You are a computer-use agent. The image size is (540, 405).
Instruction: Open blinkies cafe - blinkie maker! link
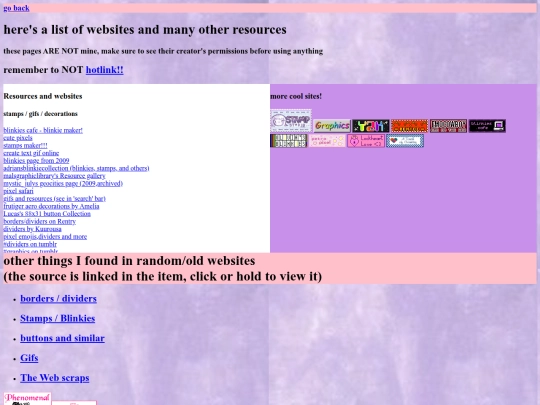tap(43, 130)
